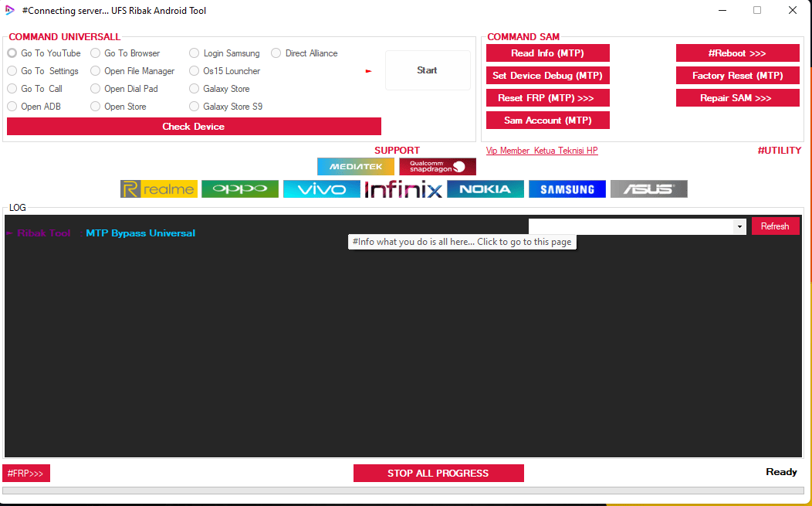The image size is (812, 506).
Task: Open the #UTILITY menu label
Action: coord(779,151)
